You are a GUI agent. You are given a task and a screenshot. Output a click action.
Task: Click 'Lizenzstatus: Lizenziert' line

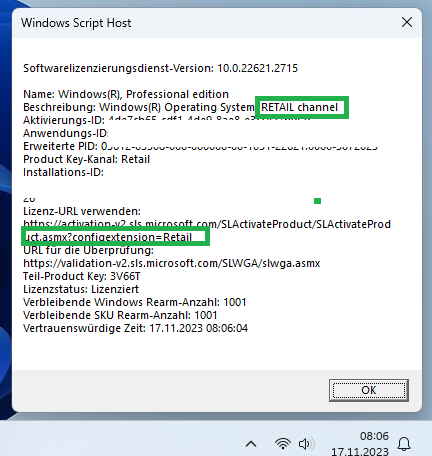pos(81,289)
